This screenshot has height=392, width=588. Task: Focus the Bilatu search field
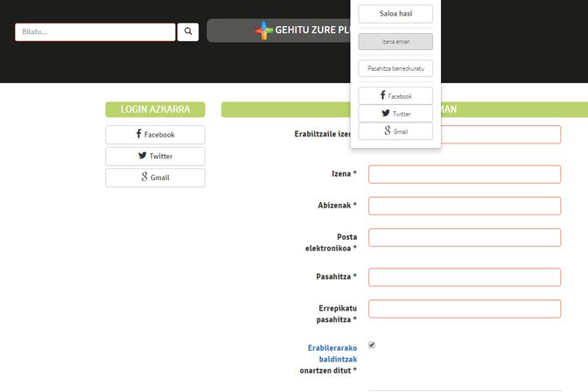[x=95, y=31]
